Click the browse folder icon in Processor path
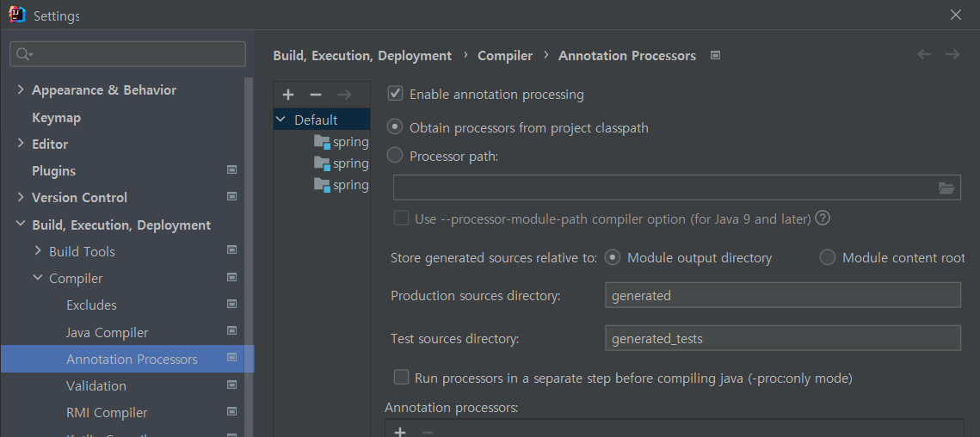The image size is (980, 437). (x=946, y=188)
